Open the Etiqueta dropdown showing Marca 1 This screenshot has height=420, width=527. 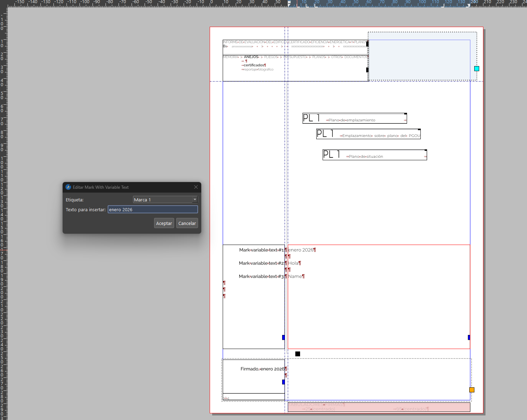(162, 200)
